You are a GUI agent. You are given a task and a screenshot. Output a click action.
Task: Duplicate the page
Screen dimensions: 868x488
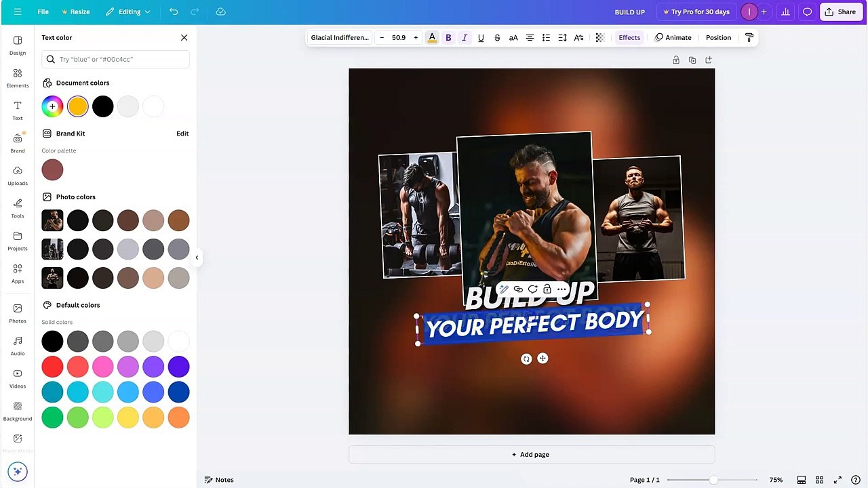pyautogui.click(x=692, y=60)
